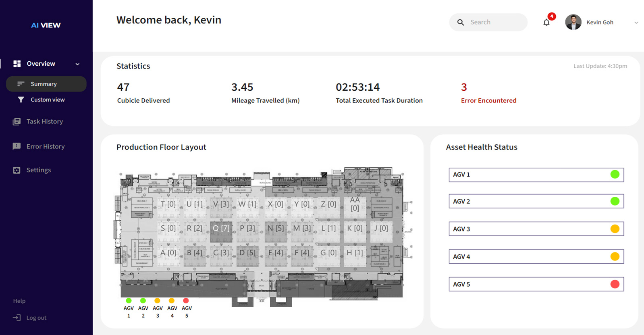Select the Summary menu item
The image size is (644, 335).
44,84
